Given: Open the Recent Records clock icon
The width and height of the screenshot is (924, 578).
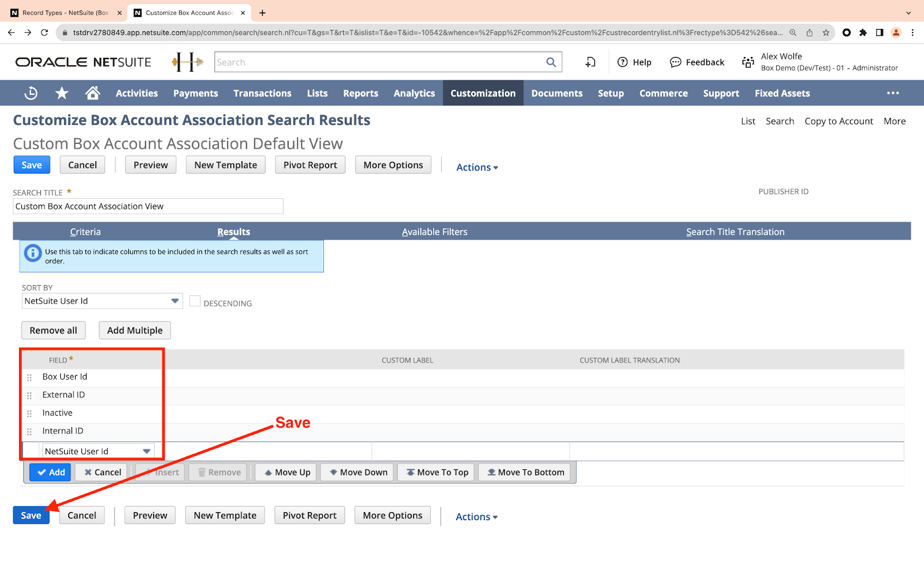Looking at the screenshot, I should click(31, 93).
